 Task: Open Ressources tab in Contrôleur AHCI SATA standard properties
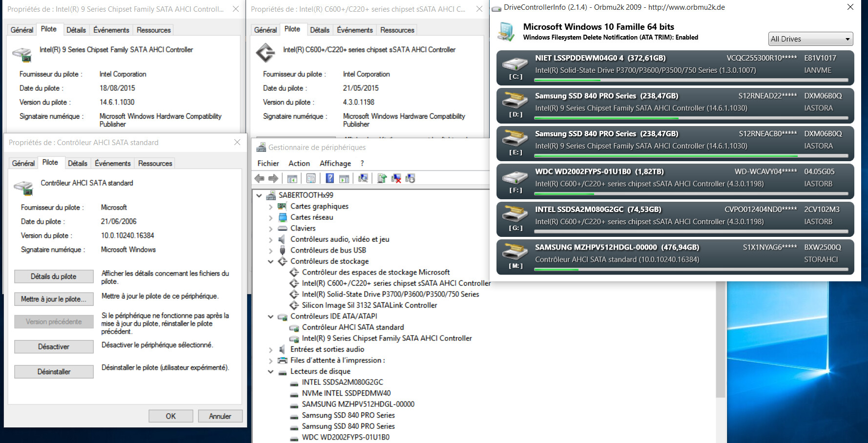pyautogui.click(x=155, y=163)
